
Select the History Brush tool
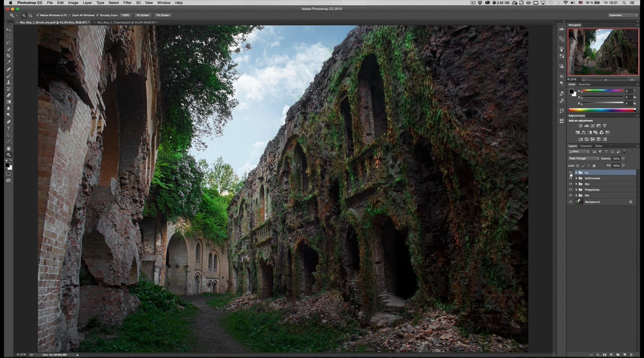pos(8,89)
